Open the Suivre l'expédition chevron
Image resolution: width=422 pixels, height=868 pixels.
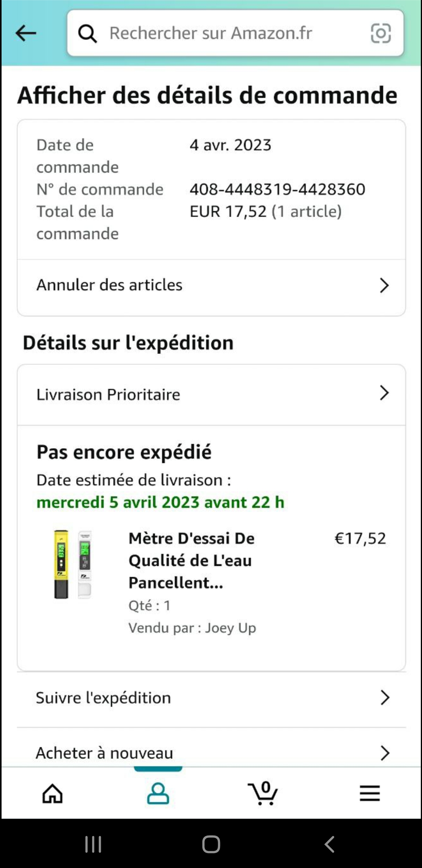click(384, 698)
